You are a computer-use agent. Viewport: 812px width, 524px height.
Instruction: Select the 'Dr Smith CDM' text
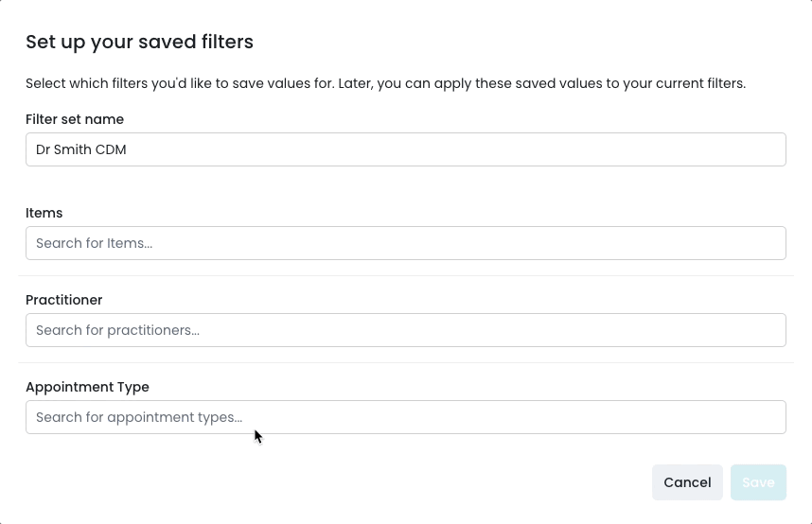81,149
